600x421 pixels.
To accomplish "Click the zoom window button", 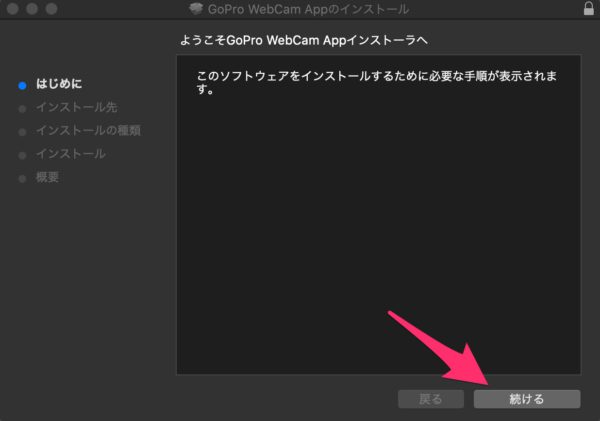I will coord(51,8).
